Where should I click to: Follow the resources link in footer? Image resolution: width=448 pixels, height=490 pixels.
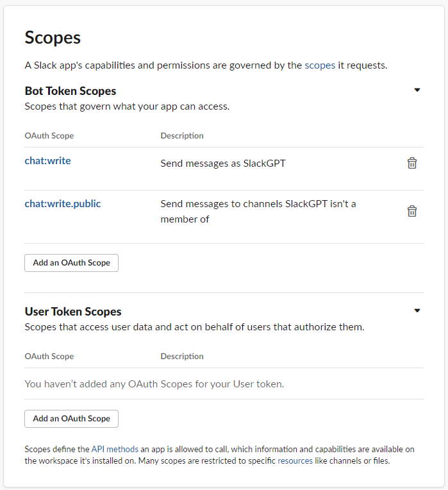[x=295, y=460]
